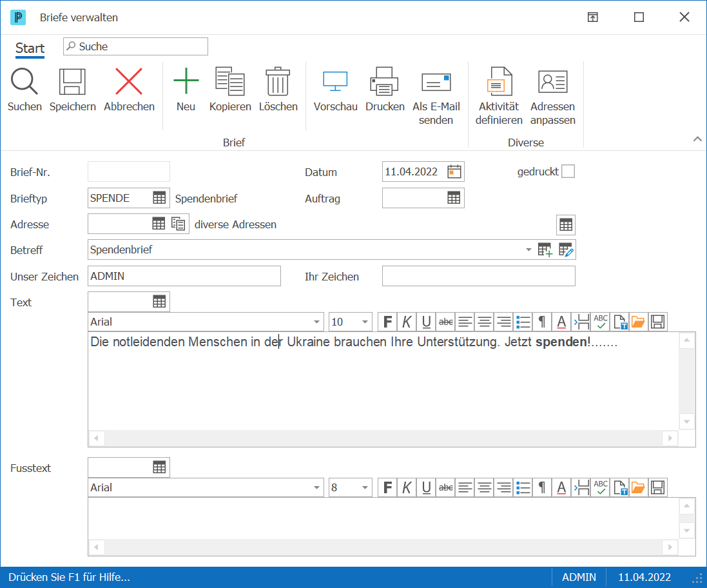Screen dimensions: 707x588
Task: Toggle bold in Fusstext toolbar
Action: [x=387, y=487]
